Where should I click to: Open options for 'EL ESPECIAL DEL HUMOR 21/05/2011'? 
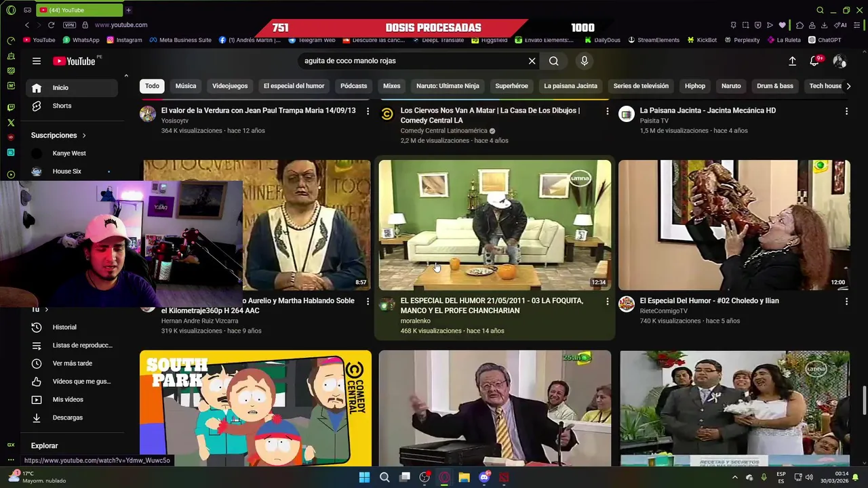click(x=607, y=302)
